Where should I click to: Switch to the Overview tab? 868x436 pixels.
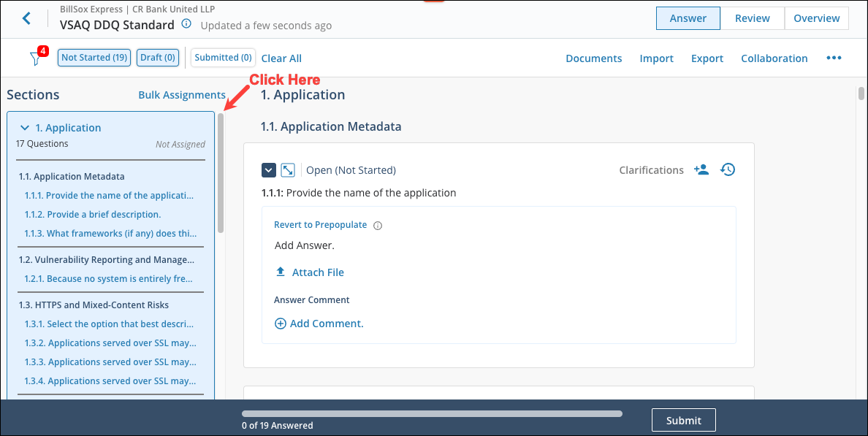[816, 18]
